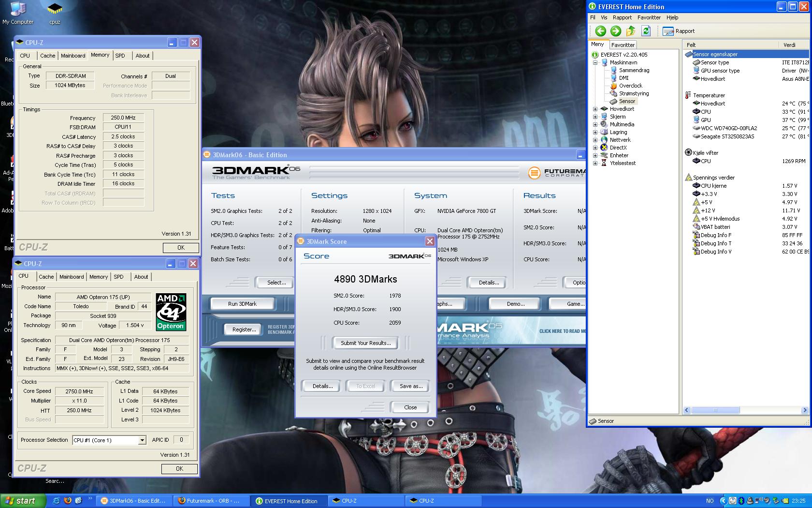Open the Vis menu in EVEREST
812x508 pixels.
pyautogui.click(x=604, y=17)
